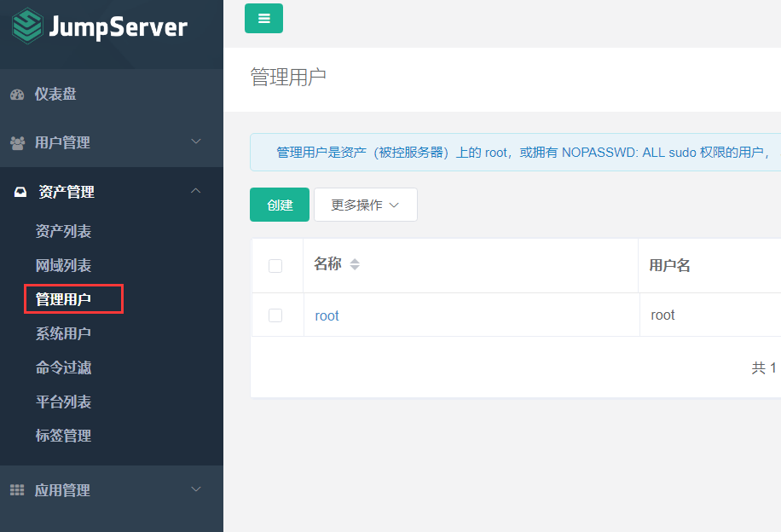Click 用户名 column header

point(669,265)
